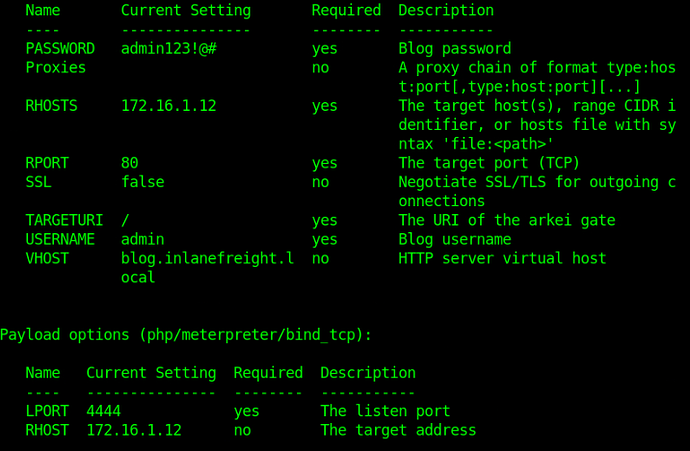The height and width of the screenshot is (451, 690).
Task: Click 'The URI of the arkei gate'
Action: (507, 220)
